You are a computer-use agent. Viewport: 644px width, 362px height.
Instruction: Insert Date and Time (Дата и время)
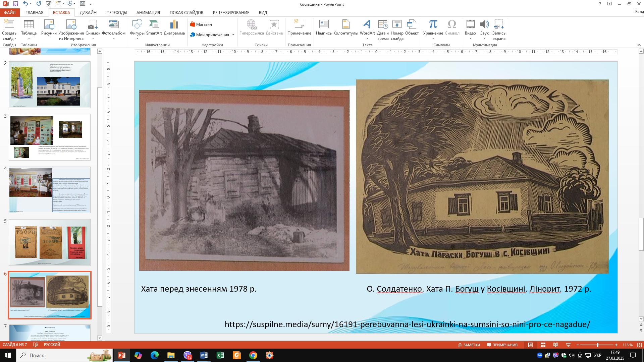pos(383,30)
